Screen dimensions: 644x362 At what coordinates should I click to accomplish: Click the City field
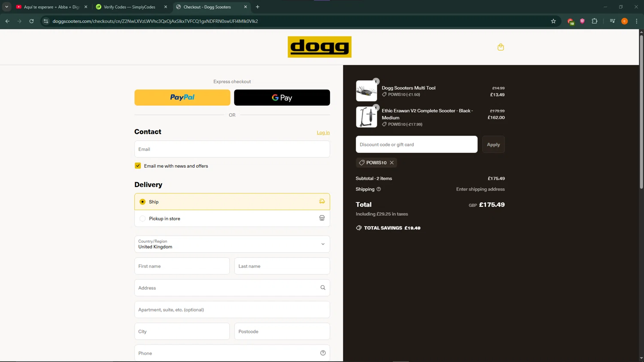(182, 332)
